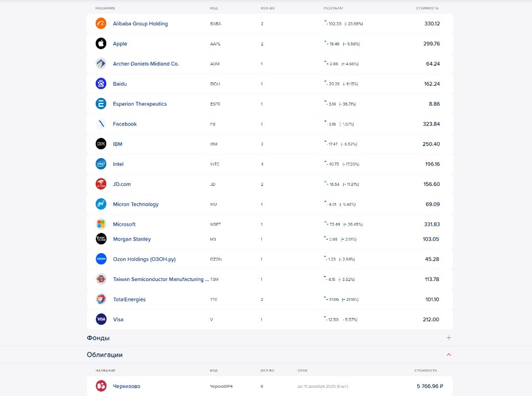Click the MSFT ticker code
This screenshot has width=532, height=396.
(x=215, y=225)
